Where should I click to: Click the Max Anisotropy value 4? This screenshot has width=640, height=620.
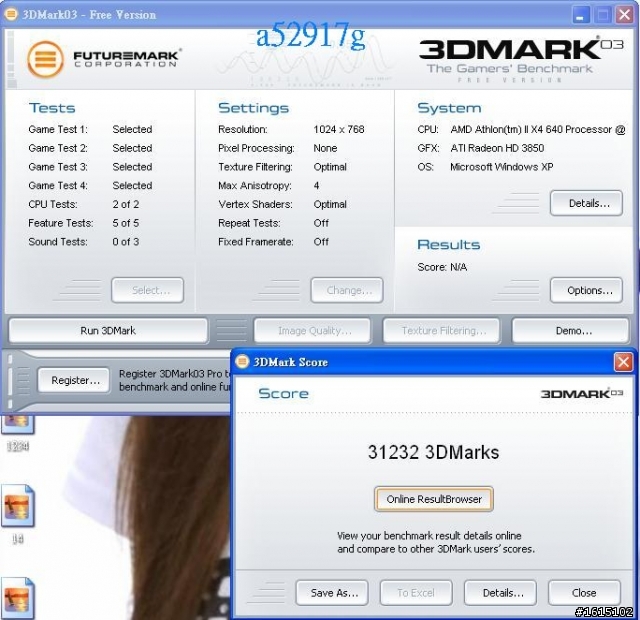316,186
